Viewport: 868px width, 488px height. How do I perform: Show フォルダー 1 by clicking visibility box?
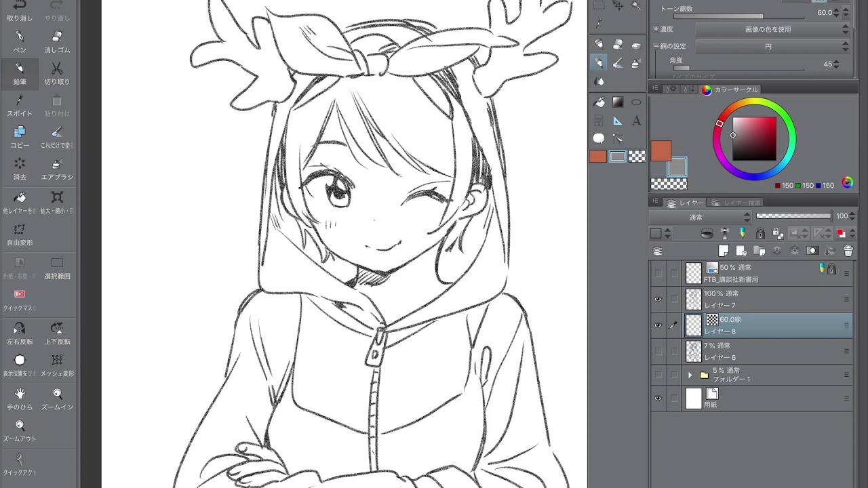(x=658, y=375)
